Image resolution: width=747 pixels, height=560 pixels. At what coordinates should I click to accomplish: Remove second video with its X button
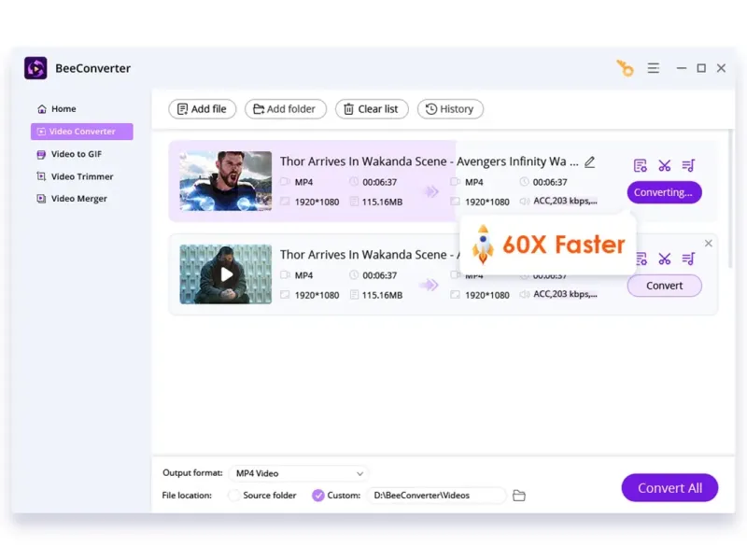click(x=709, y=244)
